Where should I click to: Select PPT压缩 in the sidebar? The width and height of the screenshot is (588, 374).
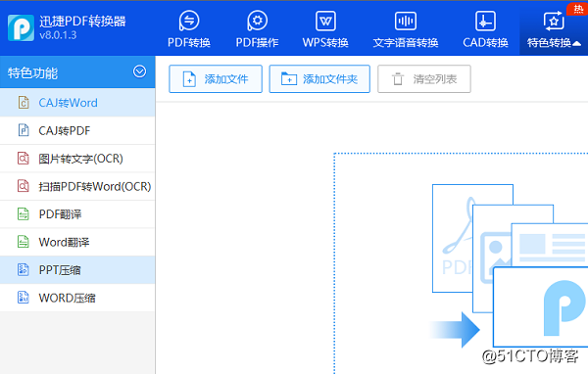(x=77, y=270)
